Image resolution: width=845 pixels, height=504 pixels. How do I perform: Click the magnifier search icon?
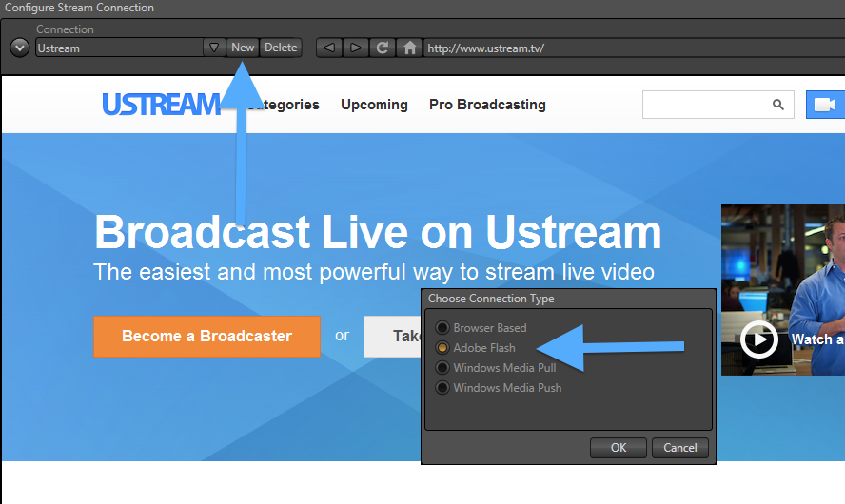pos(777,105)
